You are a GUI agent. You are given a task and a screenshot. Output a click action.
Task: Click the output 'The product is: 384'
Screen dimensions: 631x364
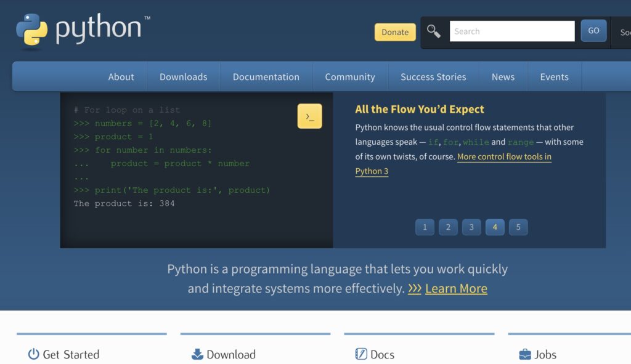pyautogui.click(x=124, y=203)
